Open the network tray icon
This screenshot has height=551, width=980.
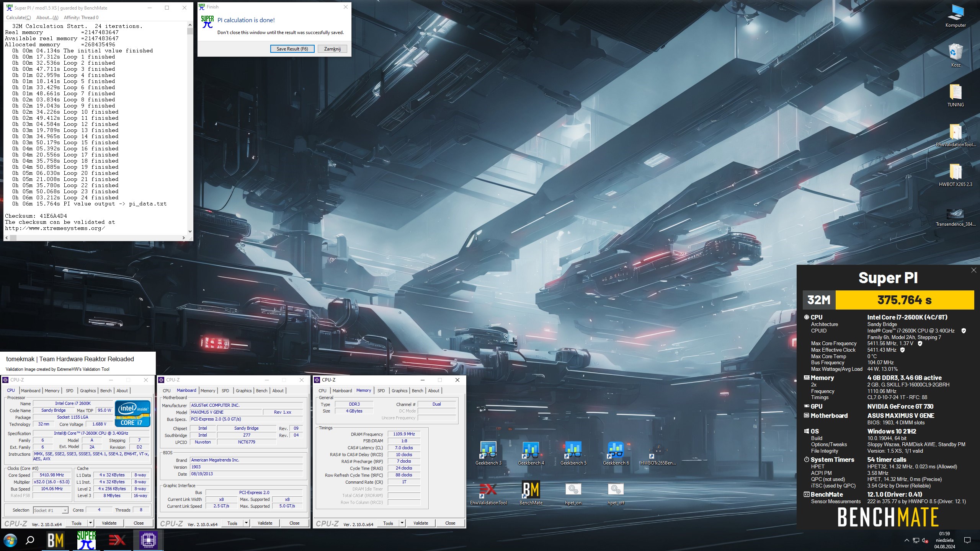(916, 540)
